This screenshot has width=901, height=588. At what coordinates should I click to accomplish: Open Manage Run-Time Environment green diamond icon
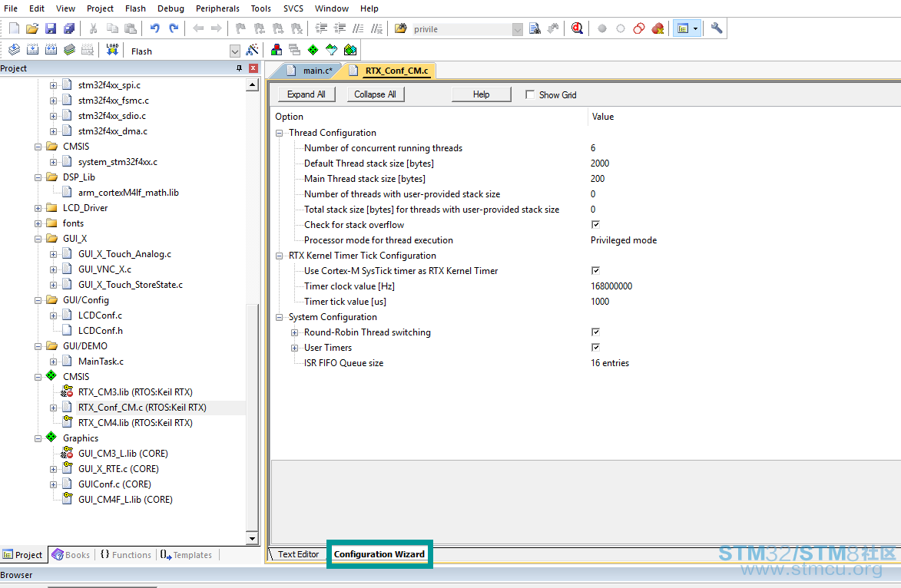coord(313,50)
